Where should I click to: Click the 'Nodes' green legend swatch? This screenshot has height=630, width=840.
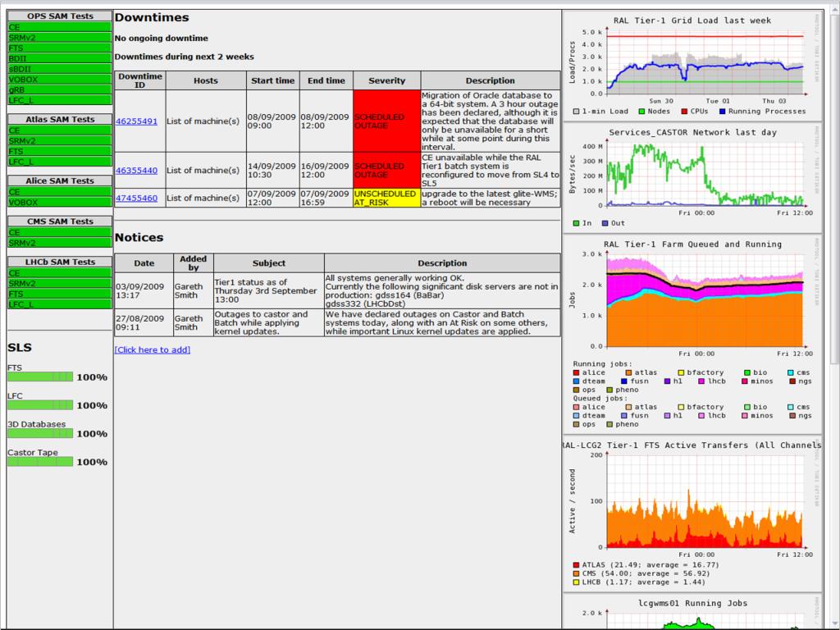tap(641, 112)
